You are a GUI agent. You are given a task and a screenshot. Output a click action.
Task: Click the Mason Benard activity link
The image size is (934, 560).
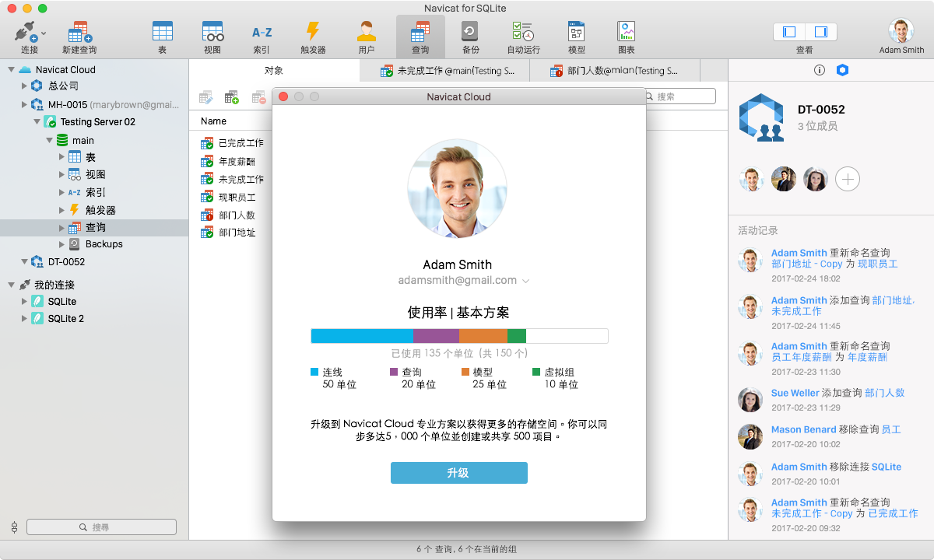(804, 429)
